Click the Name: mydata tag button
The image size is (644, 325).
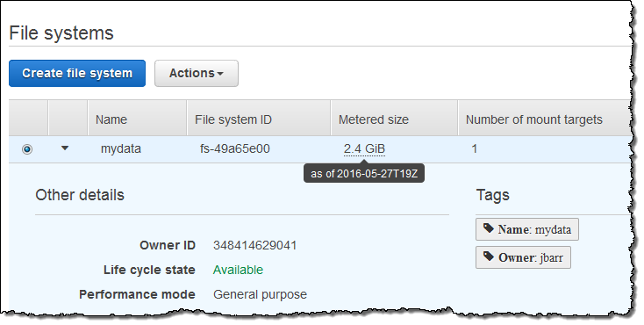[x=527, y=229]
